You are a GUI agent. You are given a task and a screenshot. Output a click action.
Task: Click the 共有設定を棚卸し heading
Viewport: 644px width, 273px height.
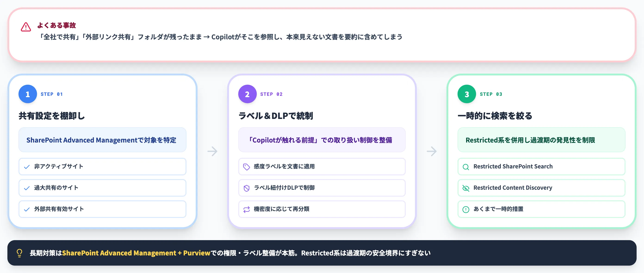pos(52,116)
